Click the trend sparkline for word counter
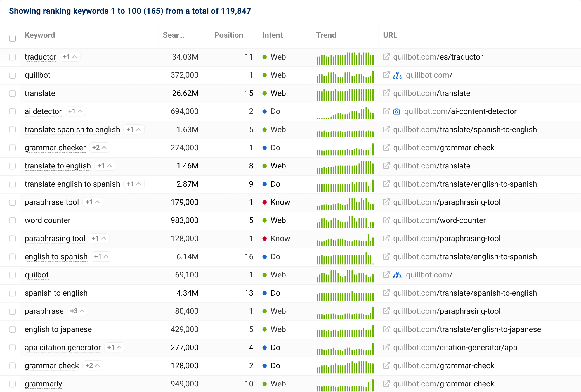The height and width of the screenshot is (392, 581). 345,222
